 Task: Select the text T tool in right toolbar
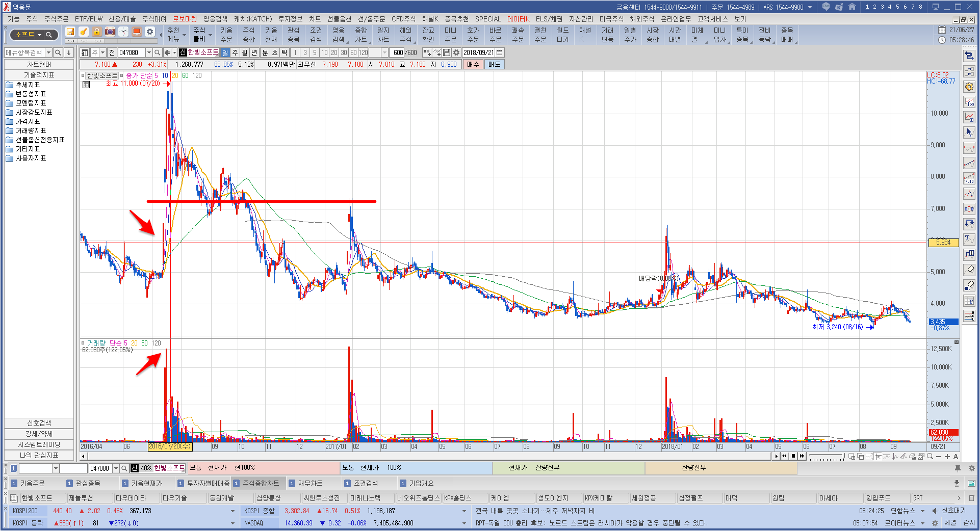(969, 240)
